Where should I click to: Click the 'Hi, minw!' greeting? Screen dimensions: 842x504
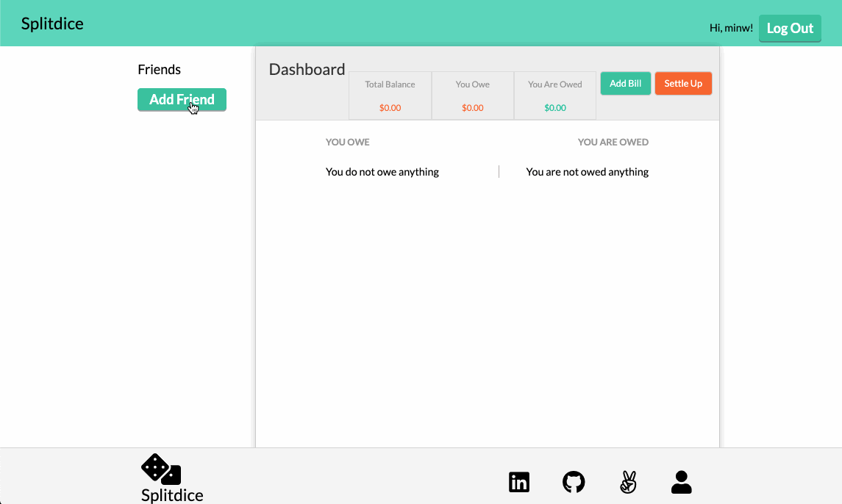731,28
